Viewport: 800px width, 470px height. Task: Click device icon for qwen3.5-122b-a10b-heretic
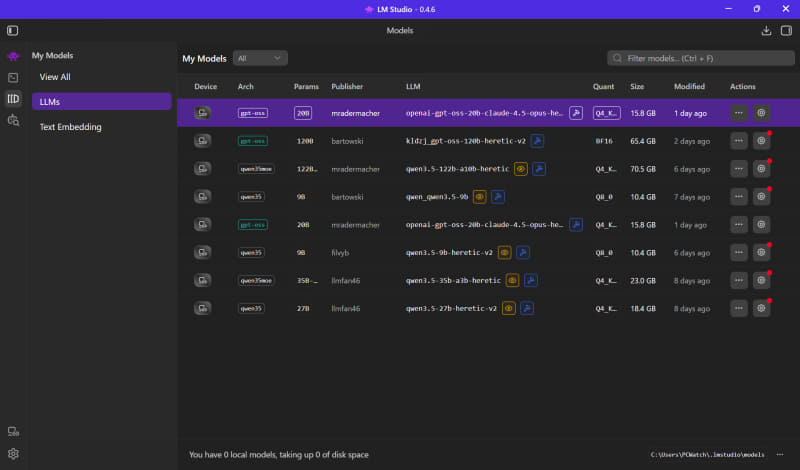click(x=203, y=169)
